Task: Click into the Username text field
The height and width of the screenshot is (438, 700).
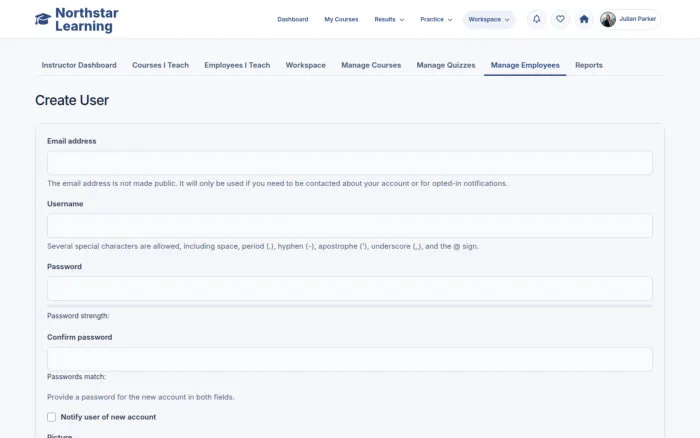Action: click(350, 226)
